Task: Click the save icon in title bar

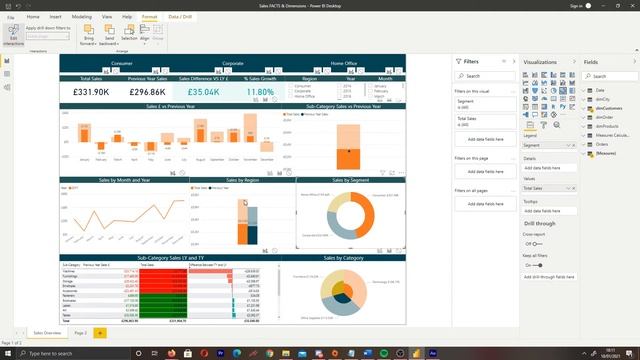Action: pos(8,6)
